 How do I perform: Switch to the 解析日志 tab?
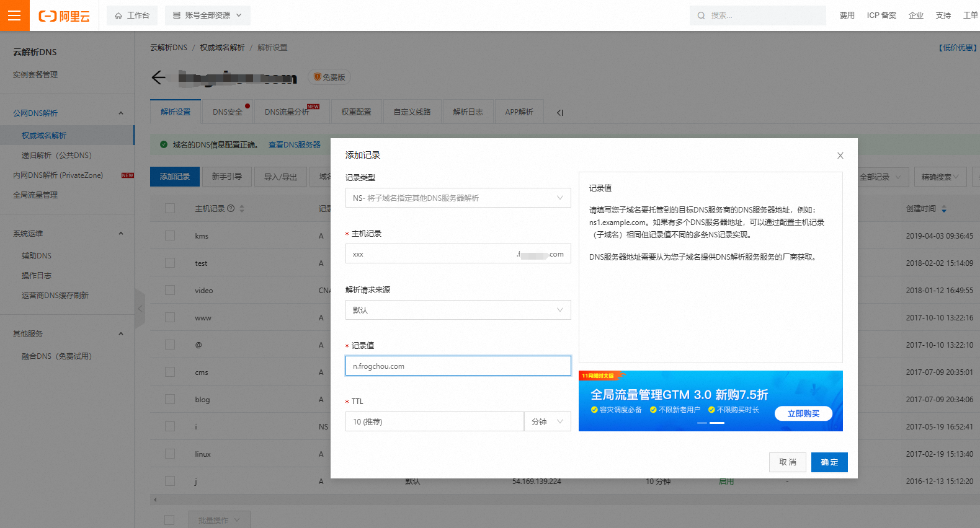click(468, 112)
